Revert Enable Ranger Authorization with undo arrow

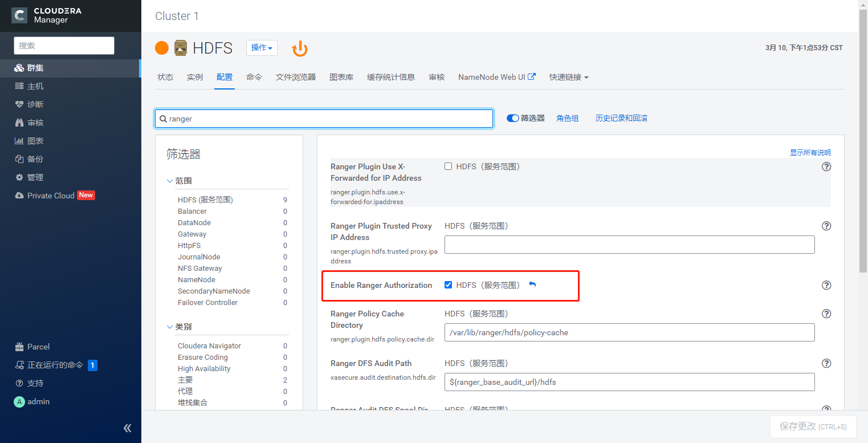point(532,285)
